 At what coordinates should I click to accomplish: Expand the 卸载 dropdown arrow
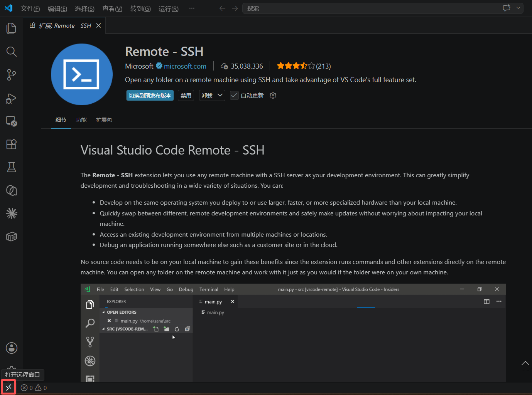(220, 95)
